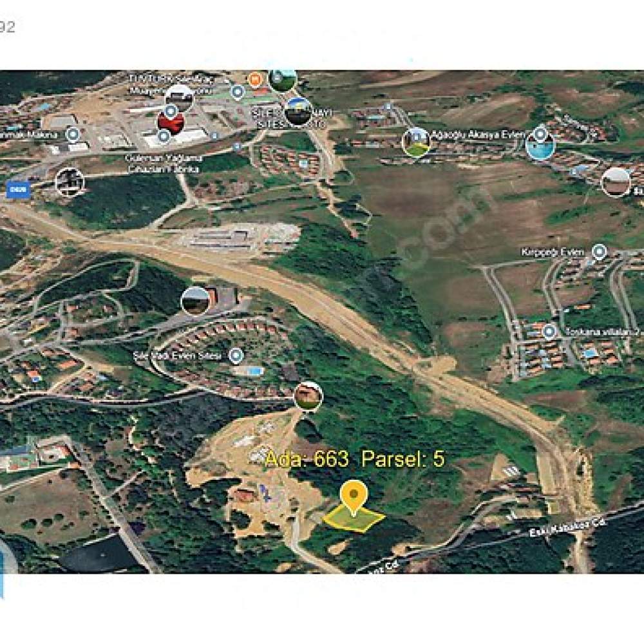Open the house photo thumbnail above the parcel

(x=308, y=396)
